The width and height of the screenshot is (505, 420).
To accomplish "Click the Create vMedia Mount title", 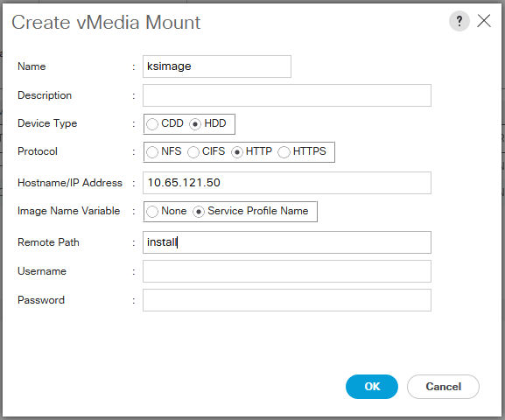I will 106,22.
